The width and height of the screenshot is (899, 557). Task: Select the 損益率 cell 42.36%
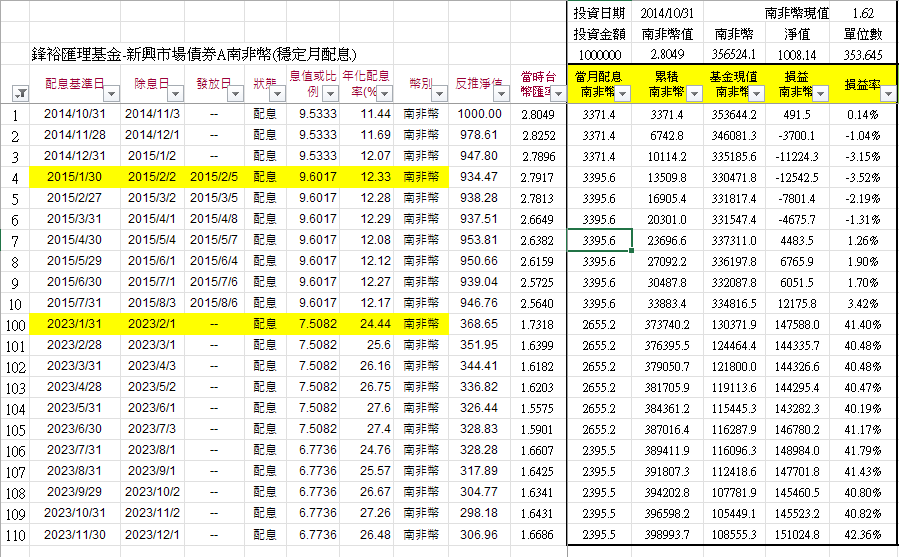click(x=863, y=535)
